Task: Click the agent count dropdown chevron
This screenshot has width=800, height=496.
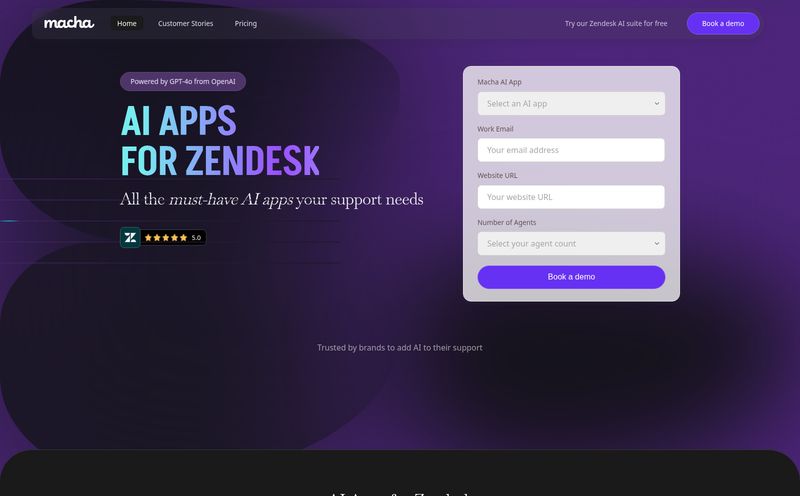Action: 657,243
